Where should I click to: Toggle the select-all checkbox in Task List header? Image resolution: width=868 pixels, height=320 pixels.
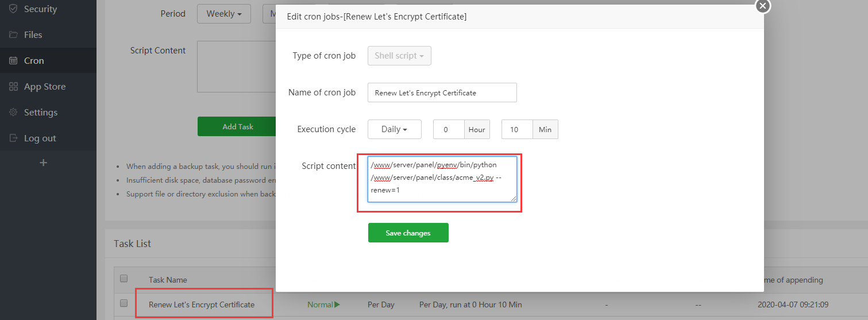point(124,279)
